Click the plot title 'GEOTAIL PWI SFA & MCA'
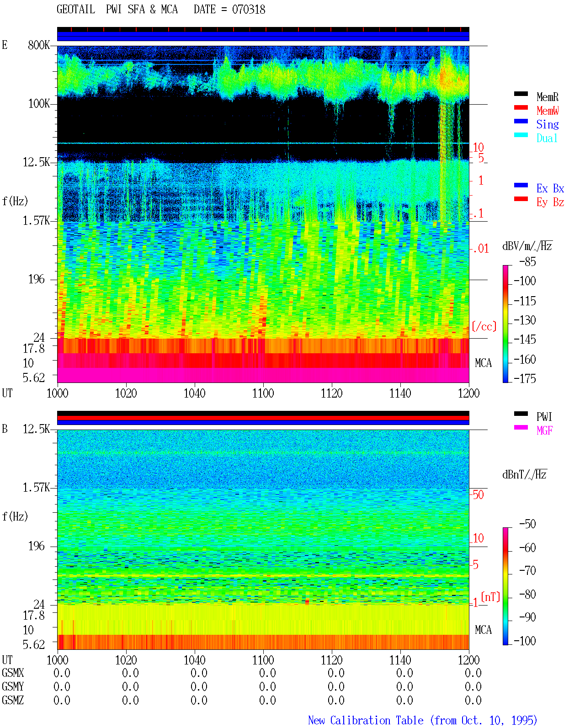Viewport: 585px width, 728px height. (117, 9)
